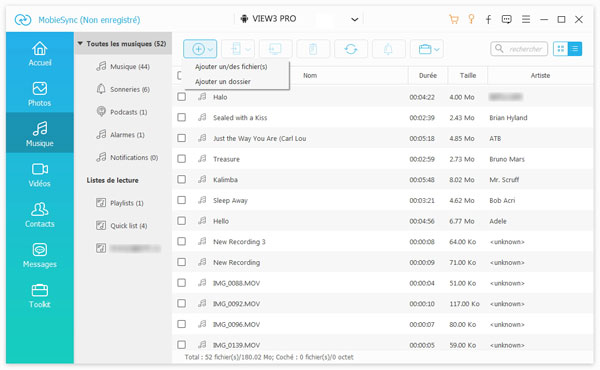Choose Ajouter un dossier

(223, 81)
